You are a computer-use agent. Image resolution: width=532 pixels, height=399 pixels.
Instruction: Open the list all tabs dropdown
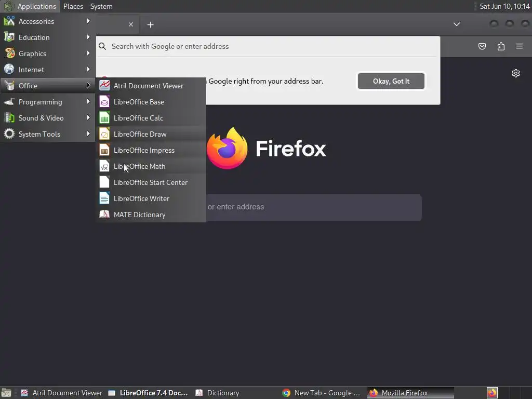pyautogui.click(x=457, y=24)
